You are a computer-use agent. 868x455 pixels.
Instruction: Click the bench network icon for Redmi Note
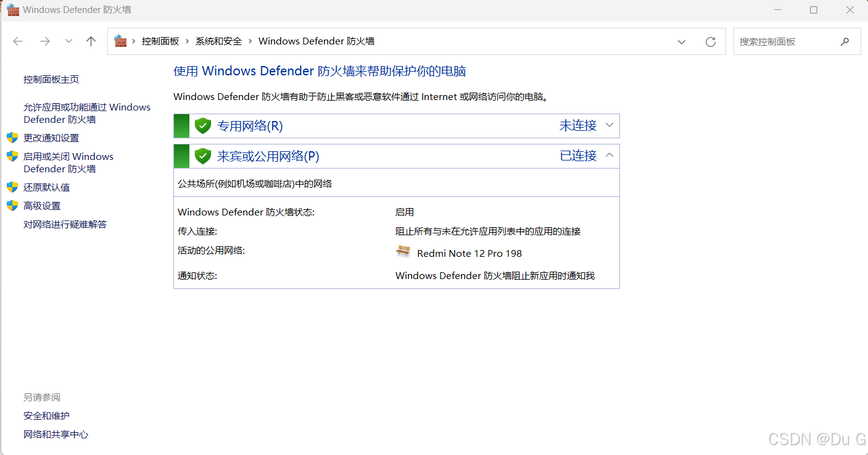click(403, 252)
